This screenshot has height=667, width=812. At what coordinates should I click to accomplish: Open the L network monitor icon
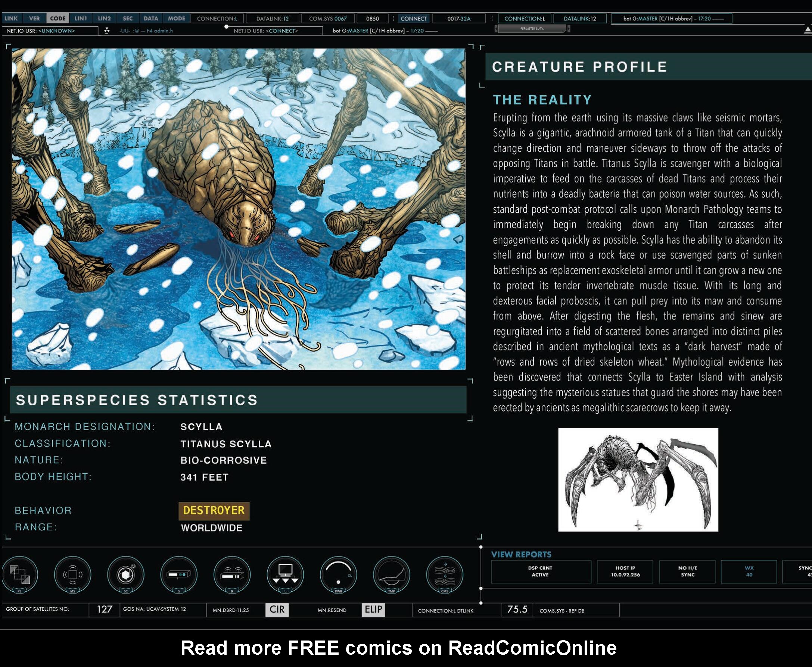(x=285, y=575)
